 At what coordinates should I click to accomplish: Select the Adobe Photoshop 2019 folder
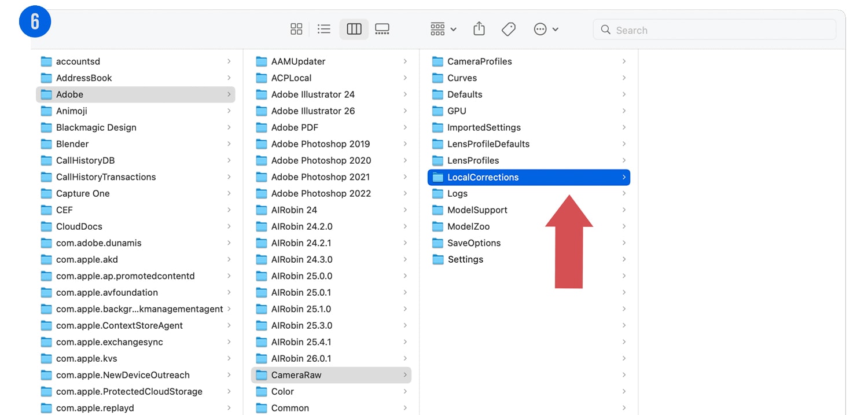click(x=331, y=144)
